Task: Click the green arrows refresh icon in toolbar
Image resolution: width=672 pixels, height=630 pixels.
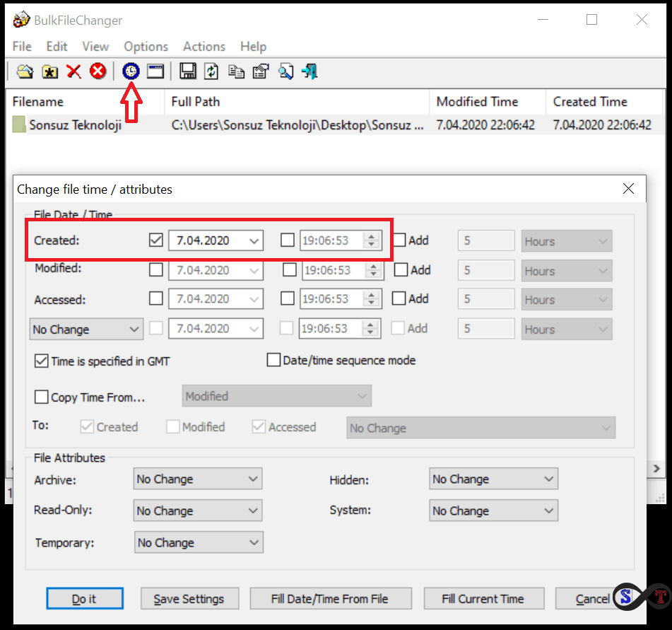Action: tap(211, 71)
